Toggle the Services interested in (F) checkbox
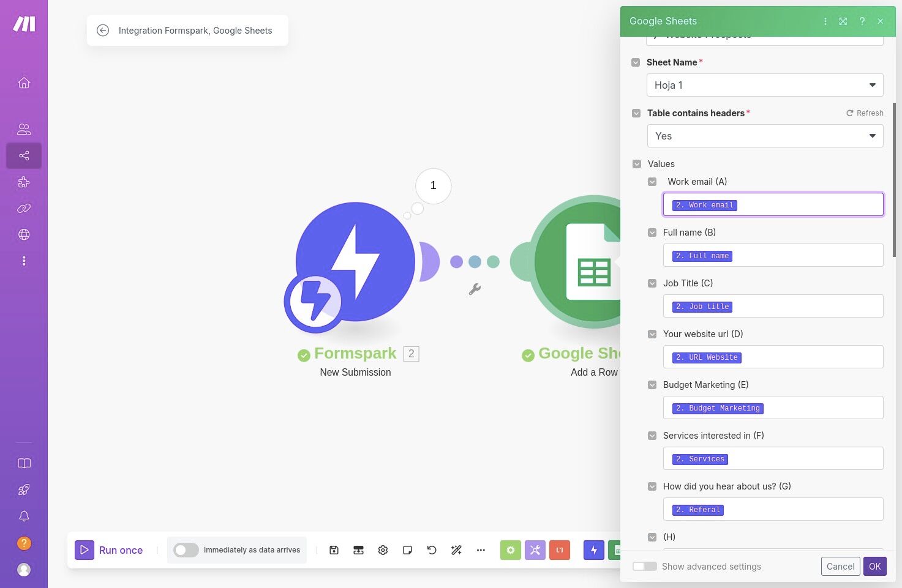This screenshot has height=588, width=902. (x=652, y=436)
